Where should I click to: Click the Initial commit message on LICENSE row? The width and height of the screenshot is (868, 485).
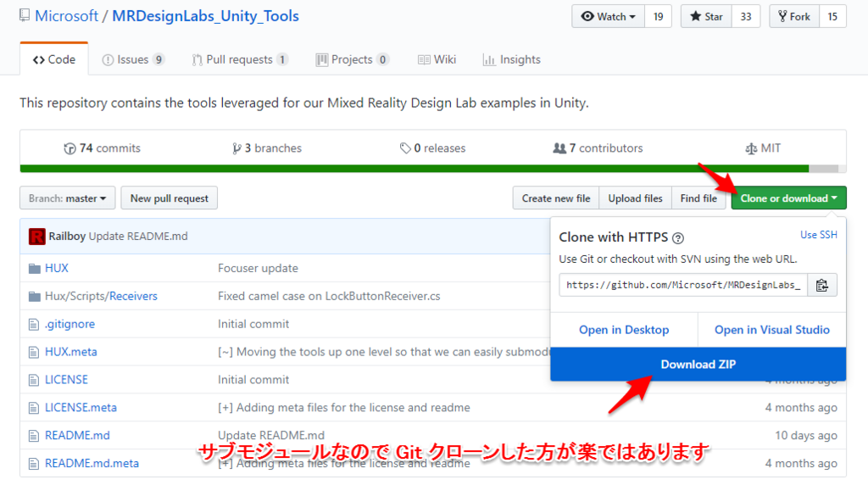click(253, 379)
